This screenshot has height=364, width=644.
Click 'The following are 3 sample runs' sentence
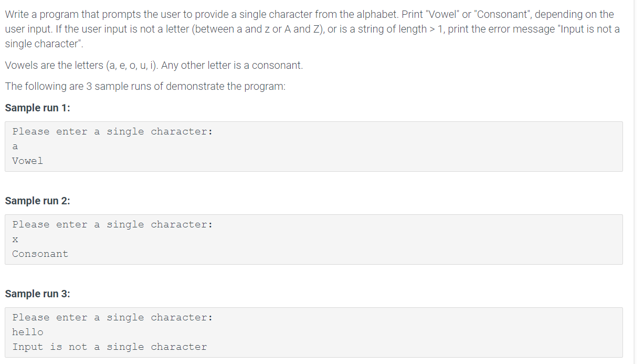point(145,86)
